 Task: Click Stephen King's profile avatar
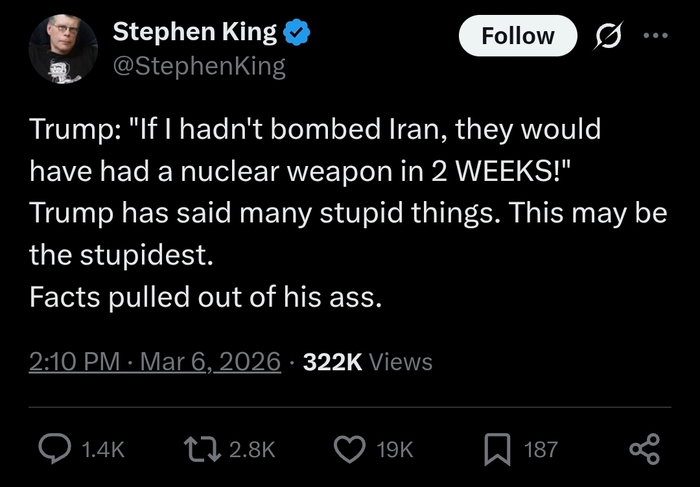[x=63, y=50]
